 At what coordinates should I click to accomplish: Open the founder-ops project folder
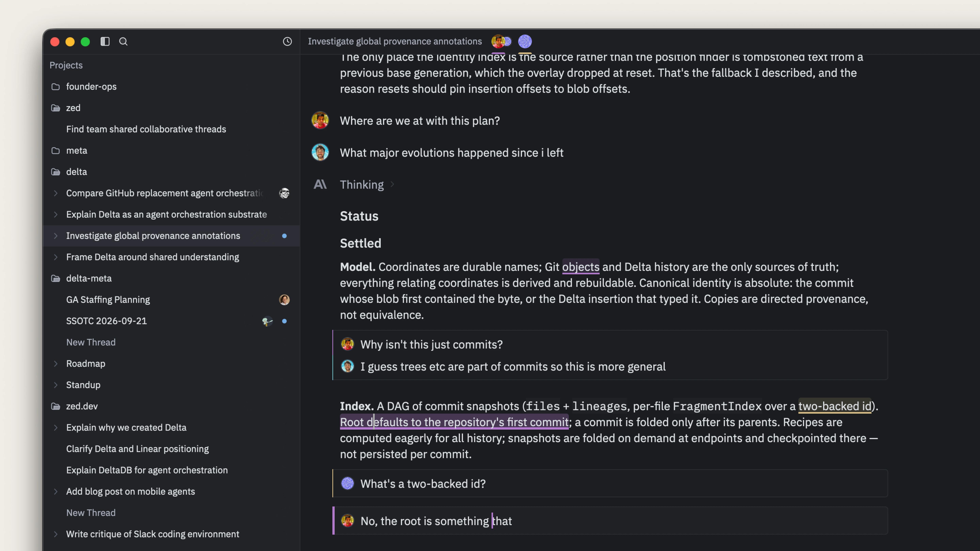(x=91, y=87)
